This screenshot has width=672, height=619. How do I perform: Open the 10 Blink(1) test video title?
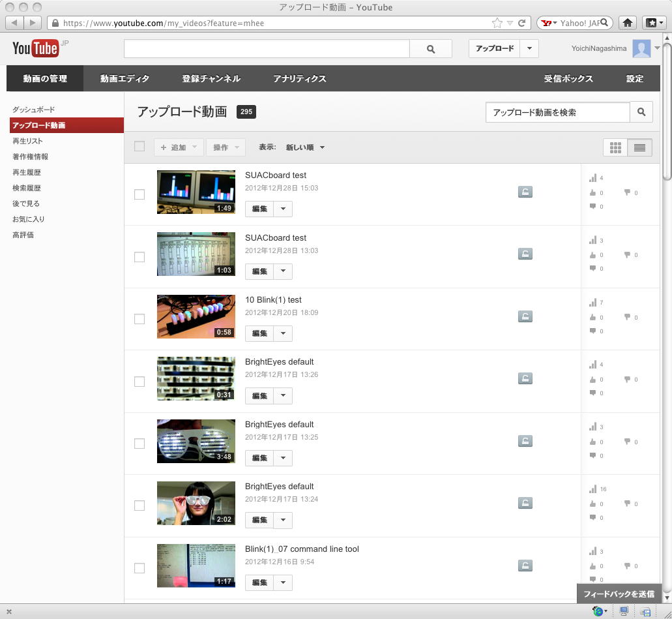[273, 299]
